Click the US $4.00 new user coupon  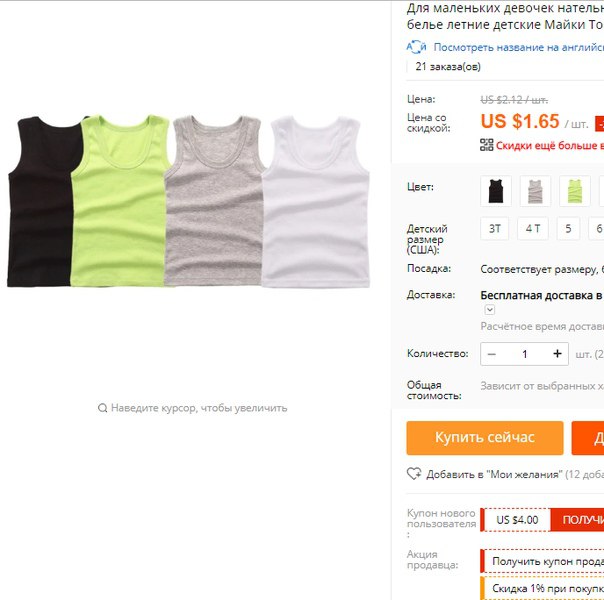[517, 520]
